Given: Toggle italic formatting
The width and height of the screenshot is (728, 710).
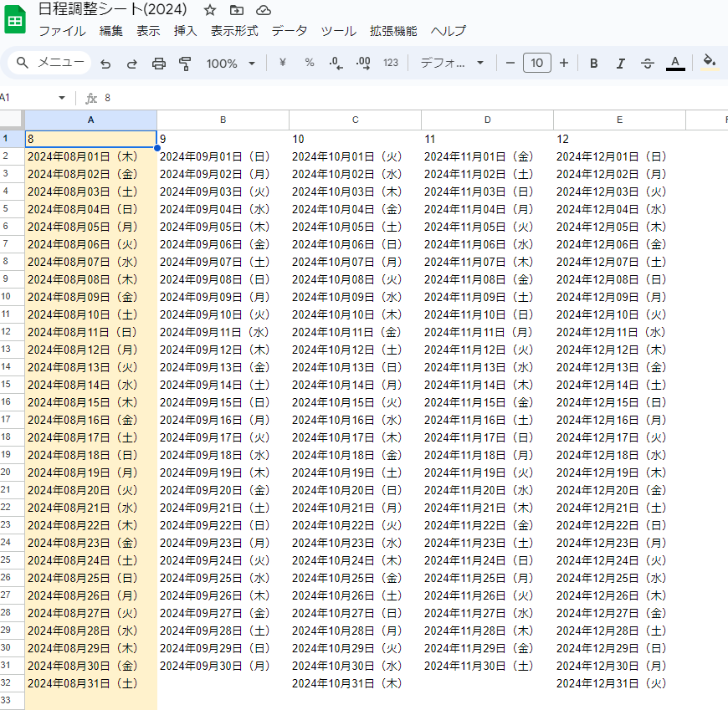Looking at the screenshot, I should [620, 63].
